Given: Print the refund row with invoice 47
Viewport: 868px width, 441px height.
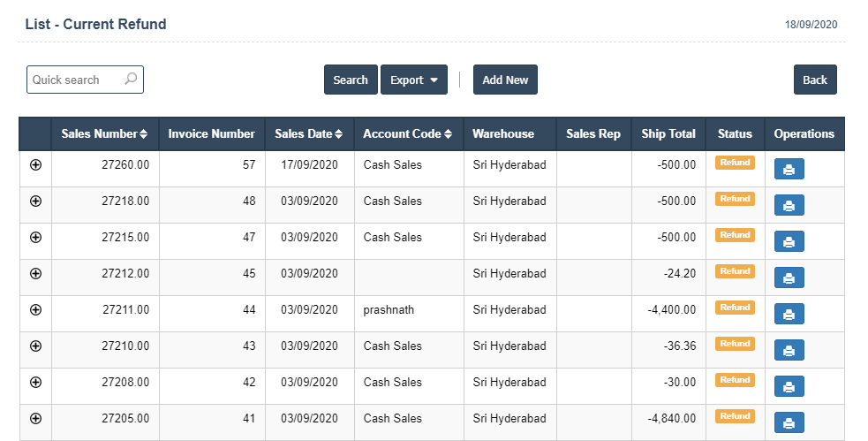Looking at the screenshot, I should pyautogui.click(x=789, y=242).
